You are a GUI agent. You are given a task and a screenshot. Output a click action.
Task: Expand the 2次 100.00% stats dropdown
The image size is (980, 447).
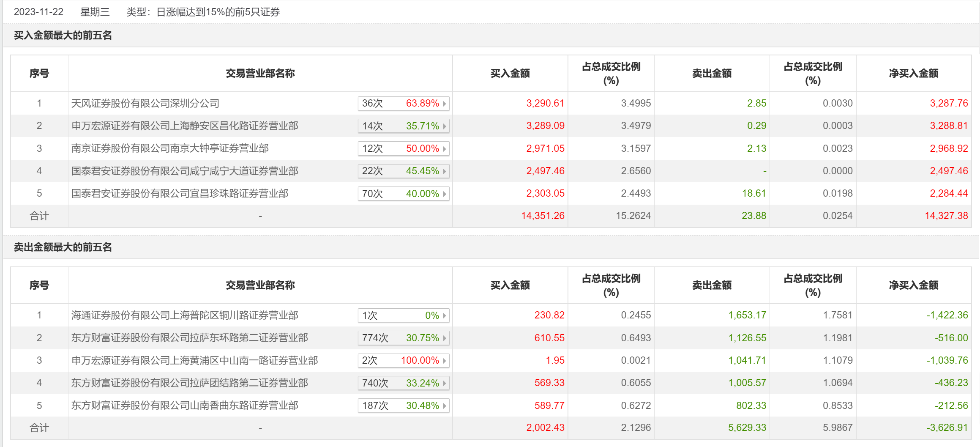click(403, 360)
